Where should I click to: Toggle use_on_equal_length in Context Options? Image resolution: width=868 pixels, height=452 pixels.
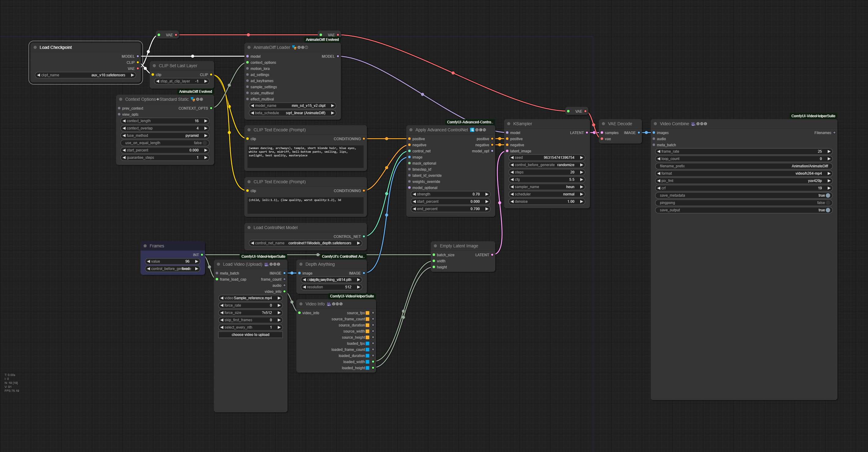(x=204, y=143)
